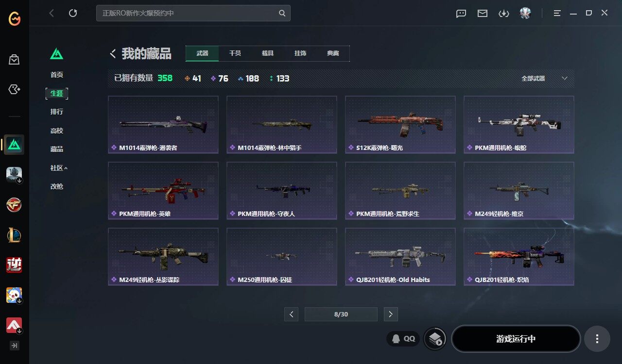The height and width of the screenshot is (364, 622).
Task: Click the 游戏运行中 button
Action: tap(516, 339)
